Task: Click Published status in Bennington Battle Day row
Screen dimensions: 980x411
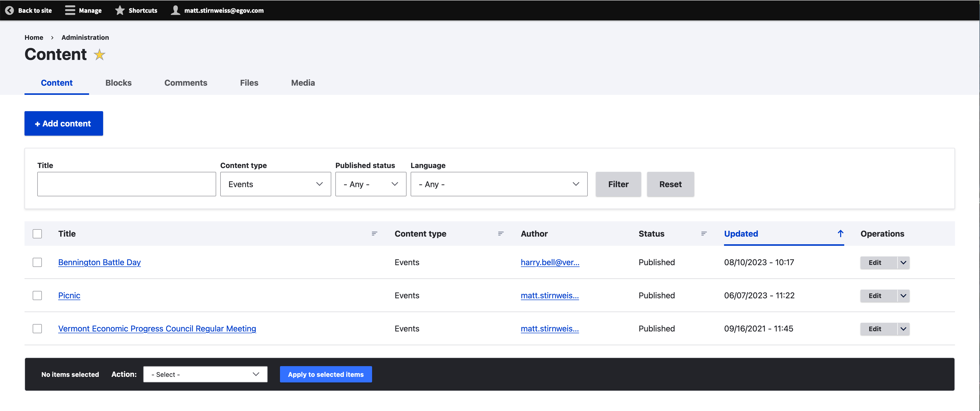Action: (657, 262)
